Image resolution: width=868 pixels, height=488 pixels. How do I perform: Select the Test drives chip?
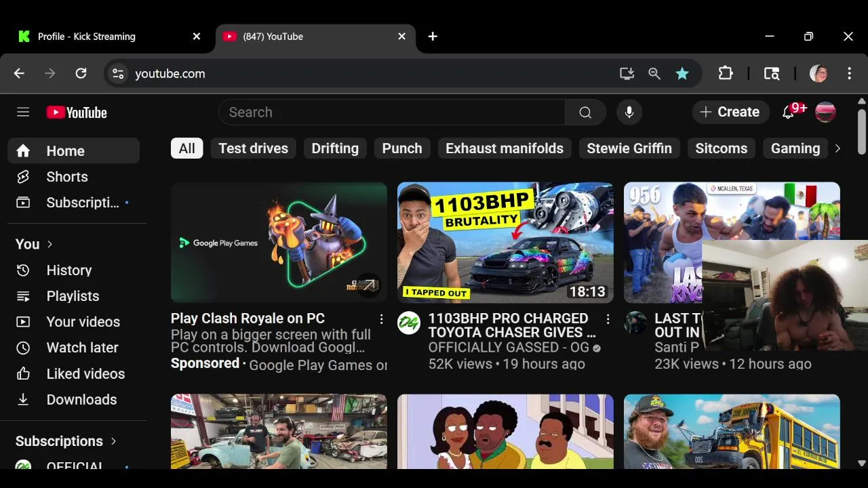(x=253, y=148)
